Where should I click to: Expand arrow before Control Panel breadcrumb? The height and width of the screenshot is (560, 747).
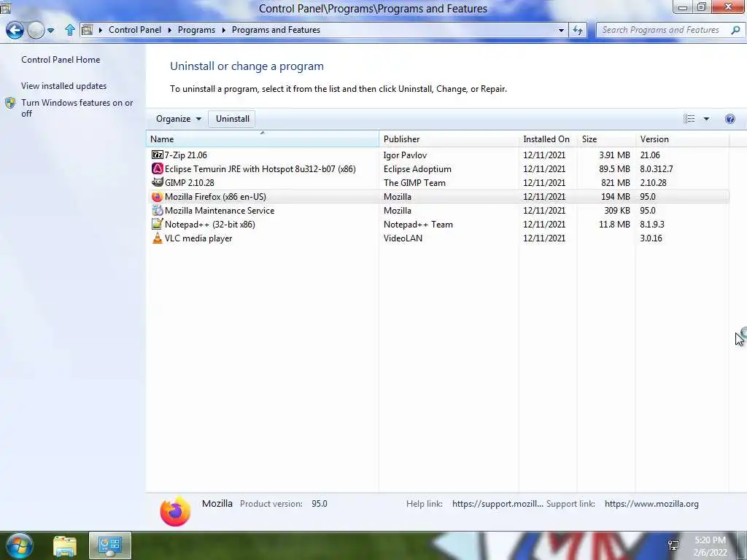coord(100,30)
